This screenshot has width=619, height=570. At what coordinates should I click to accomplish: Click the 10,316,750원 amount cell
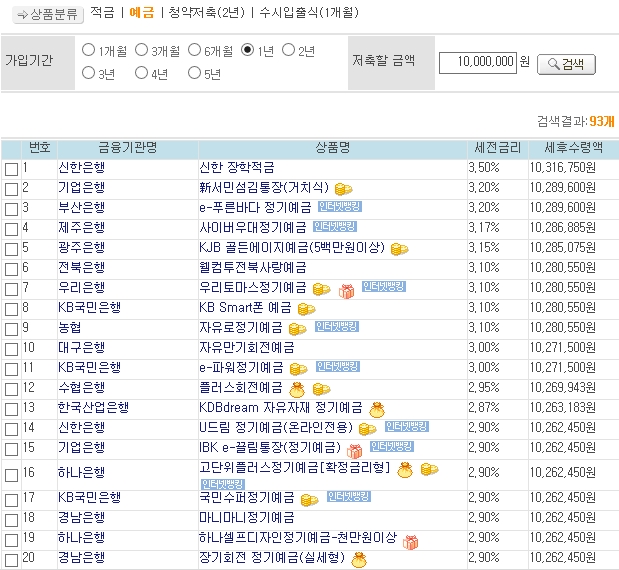tap(563, 167)
